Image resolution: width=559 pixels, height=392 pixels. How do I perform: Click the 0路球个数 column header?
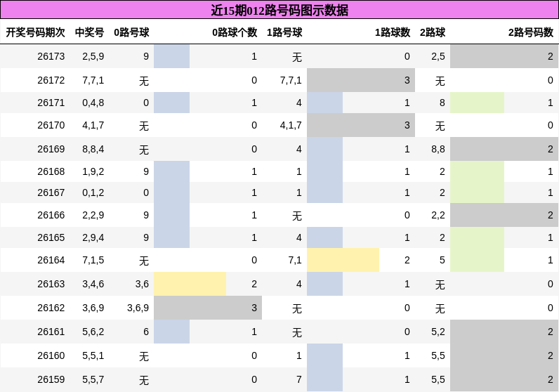[x=235, y=32]
